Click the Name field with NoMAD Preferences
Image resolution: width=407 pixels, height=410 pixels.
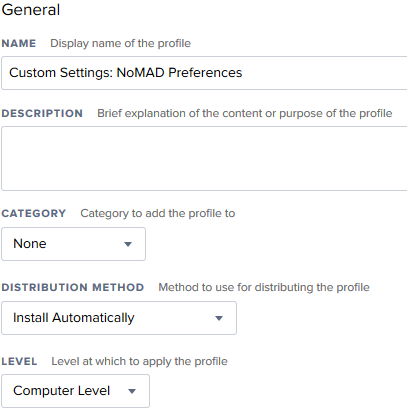click(204, 73)
